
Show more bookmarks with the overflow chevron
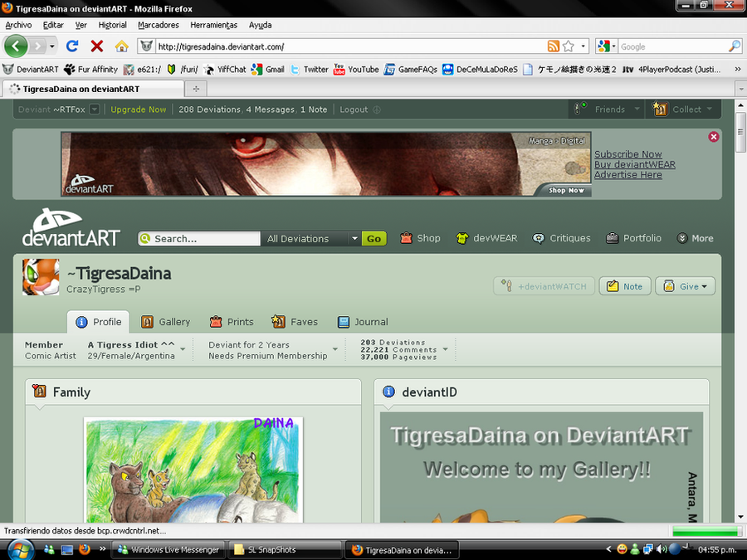coord(738,70)
